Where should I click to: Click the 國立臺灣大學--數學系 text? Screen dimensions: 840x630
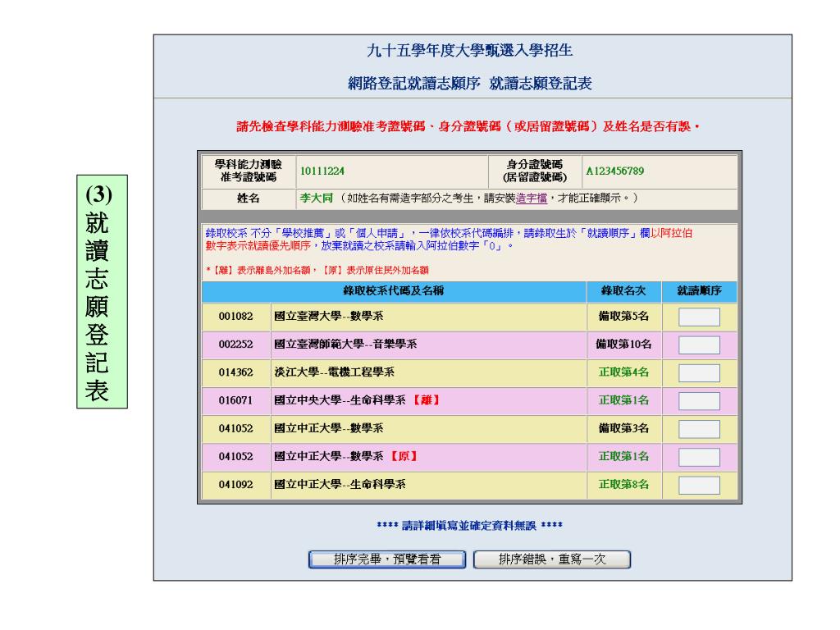click(x=329, y=316)
